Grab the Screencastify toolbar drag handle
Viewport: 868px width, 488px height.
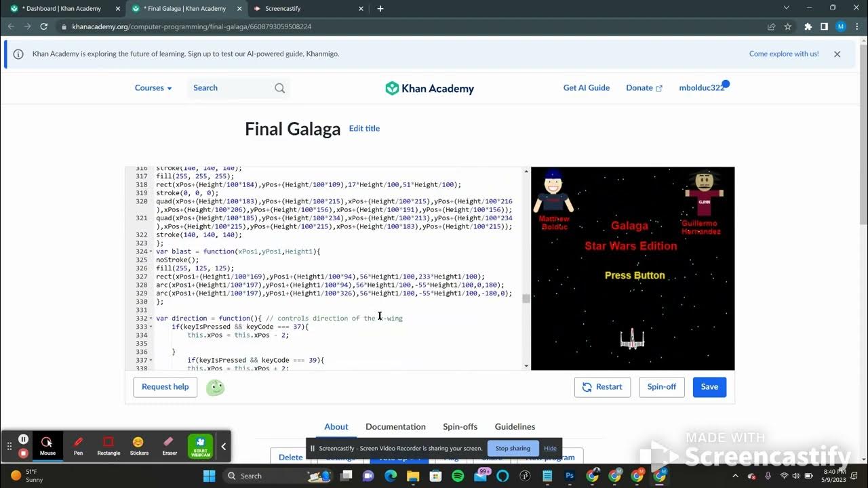click(x=9, y=447)
